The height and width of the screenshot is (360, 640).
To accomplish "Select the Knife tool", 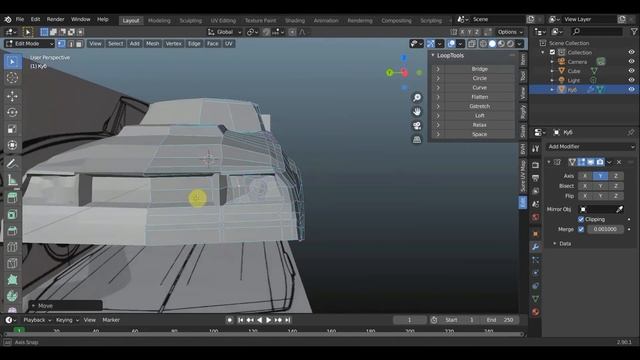I will pyautogui.click(x=12, y=263).
